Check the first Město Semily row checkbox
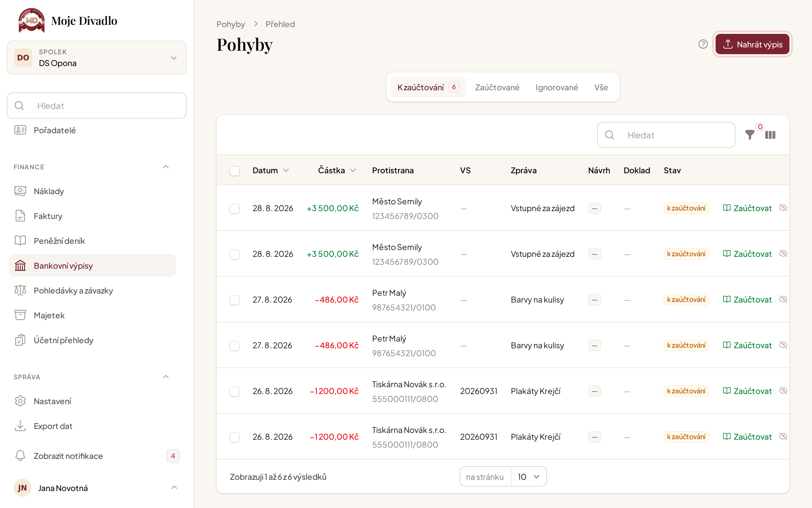 pyautogui.click(x=235, y=208)
